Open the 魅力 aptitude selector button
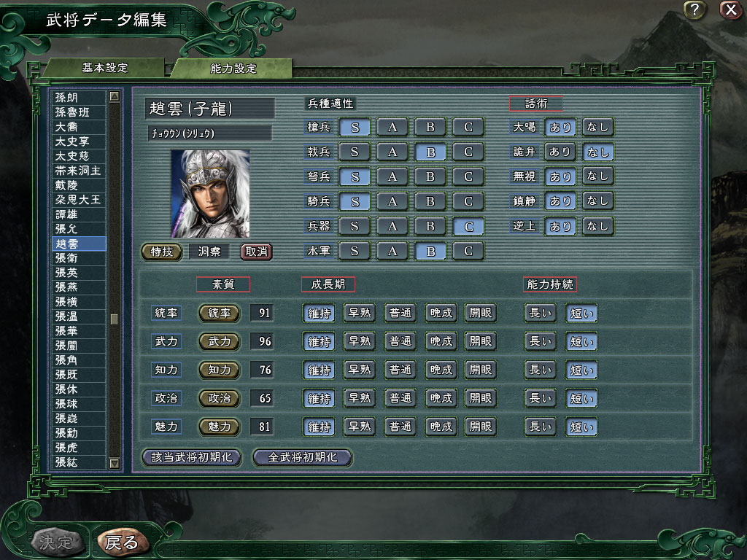747x560 pixels. [x=219, y=427]
